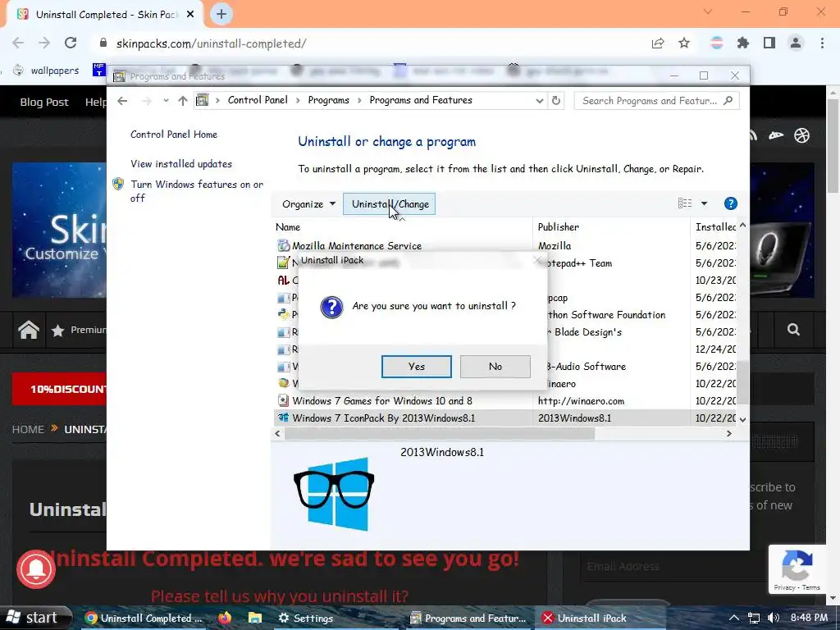
Task: Cancel uninstall with the No button
Action: [495, 367]
